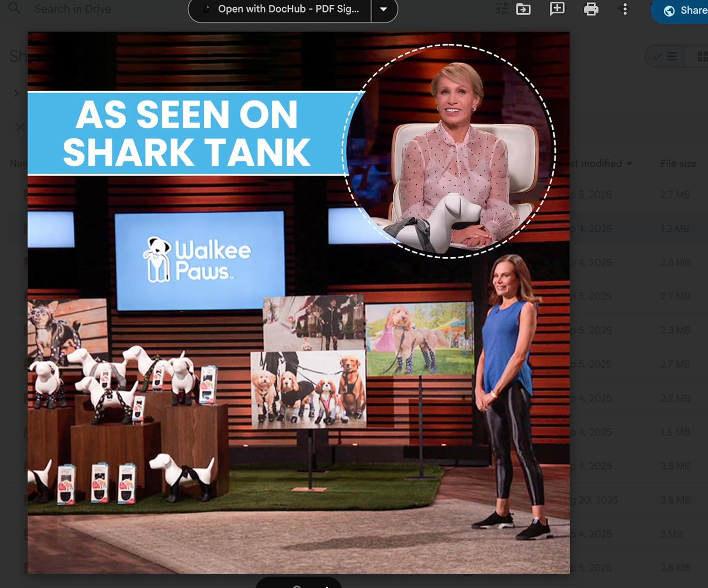Print the previewed image
This screenshot has height=588, width=708.
click(591, 9)
